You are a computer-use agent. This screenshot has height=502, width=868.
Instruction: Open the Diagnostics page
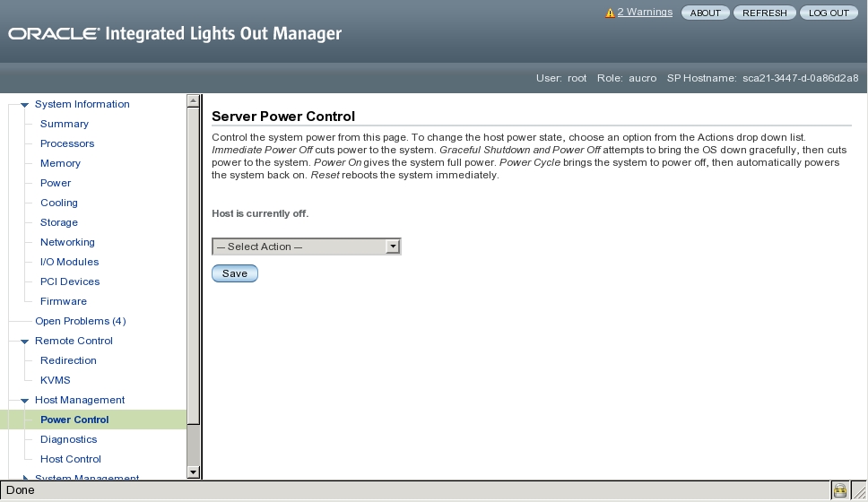[x=69, y=439]
